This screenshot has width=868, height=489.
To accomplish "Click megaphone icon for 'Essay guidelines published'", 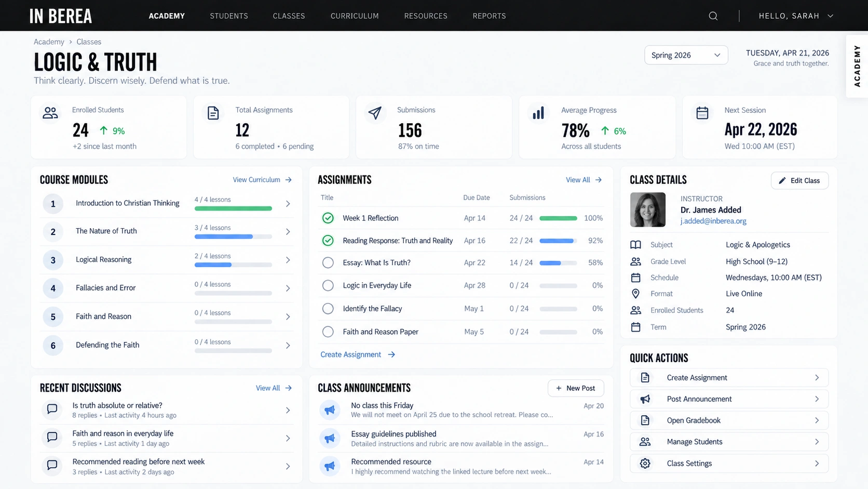I will (330, 438).
